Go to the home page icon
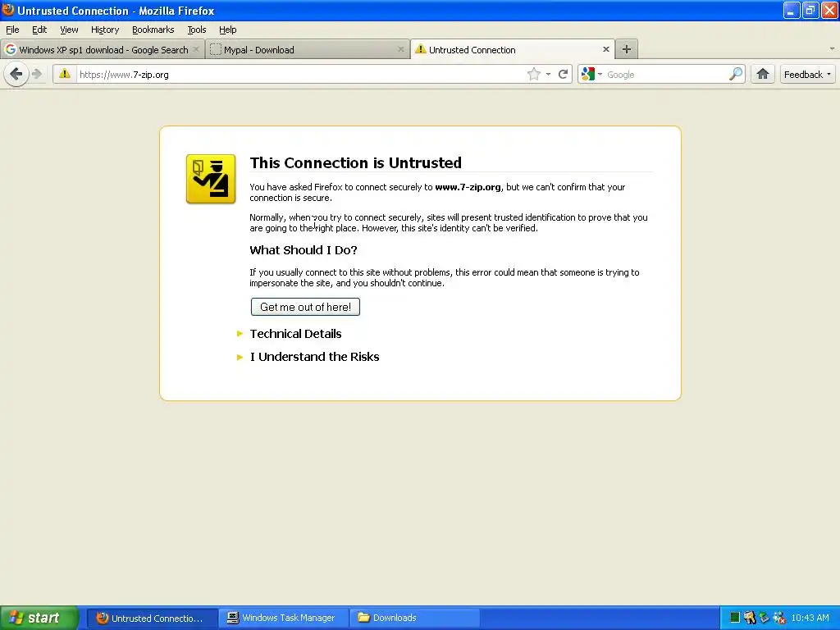 pyautogui.click(x=763, y=74)
